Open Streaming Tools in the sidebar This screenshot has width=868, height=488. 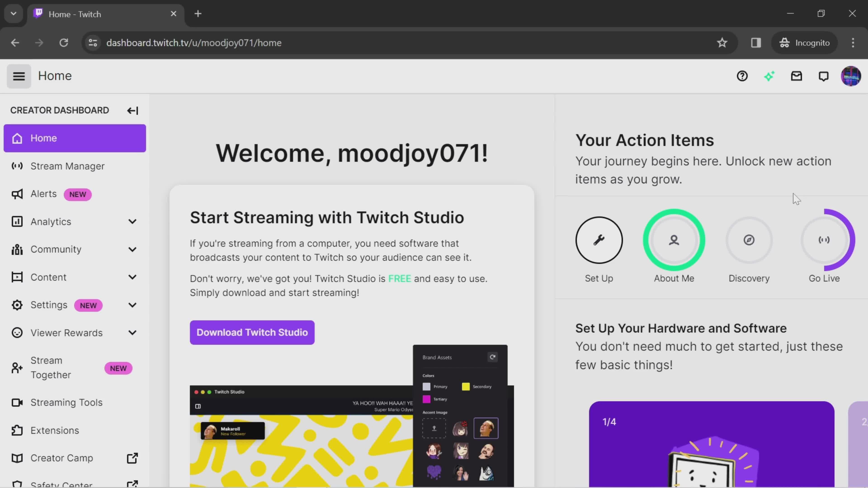coord(75,402)
